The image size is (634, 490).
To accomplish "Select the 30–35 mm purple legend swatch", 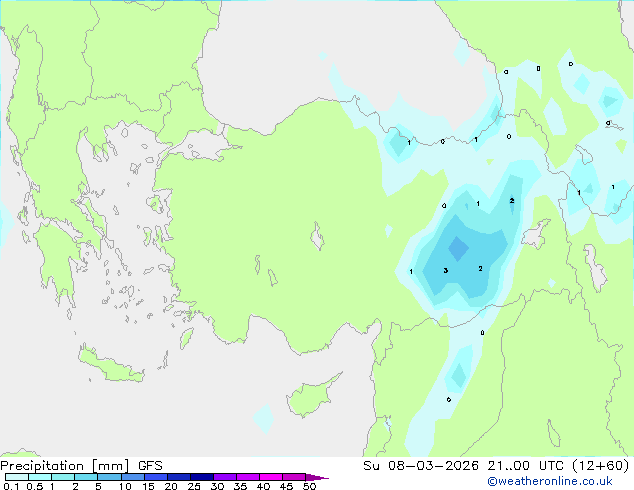I will [x=225, y=477].
